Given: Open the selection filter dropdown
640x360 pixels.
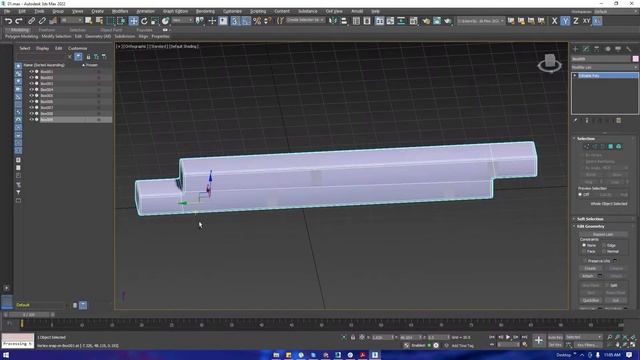Looking at the screenshot, I should (72, 20).
